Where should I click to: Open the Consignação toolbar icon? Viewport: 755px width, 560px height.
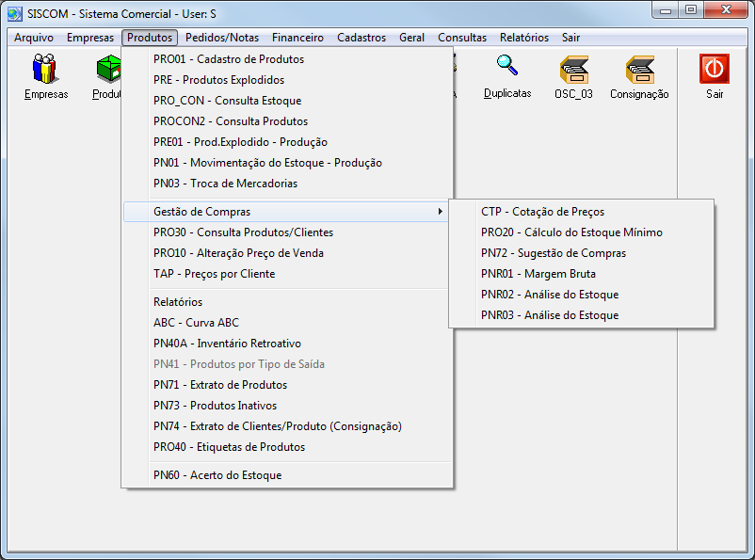[639, 71]
